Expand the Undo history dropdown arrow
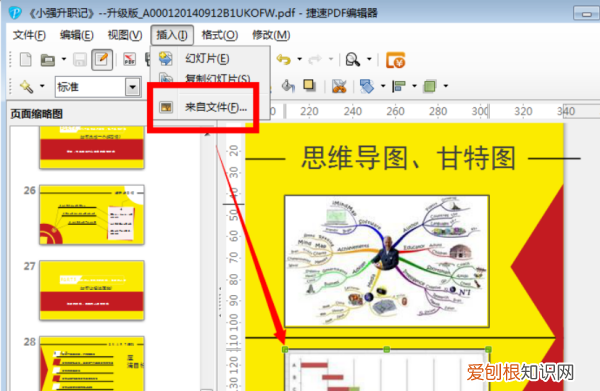Screen dimensions: 600x391 (300, 59)
